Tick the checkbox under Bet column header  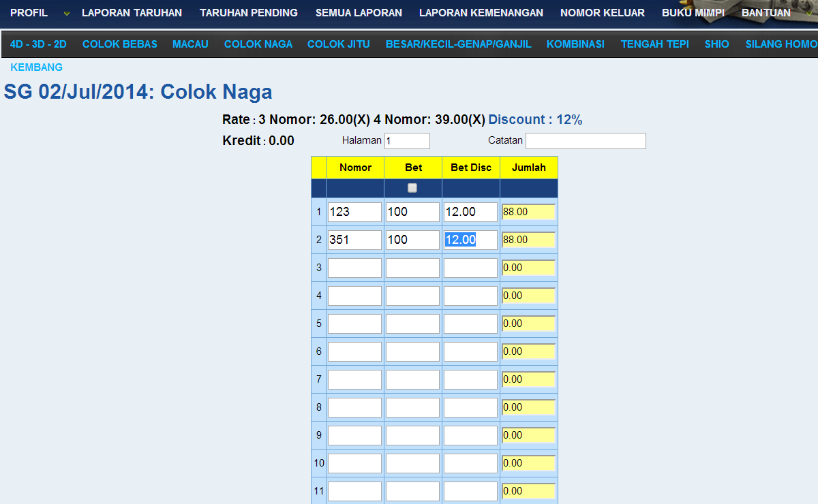tap(412, 188)
